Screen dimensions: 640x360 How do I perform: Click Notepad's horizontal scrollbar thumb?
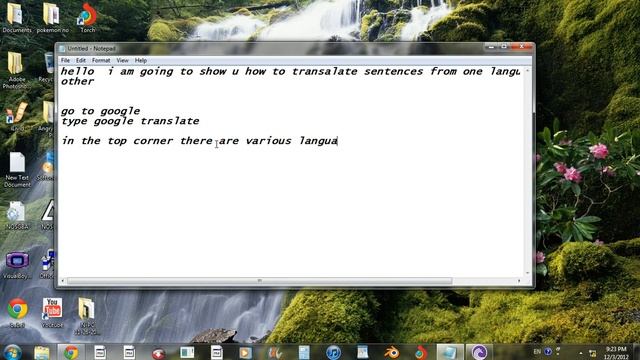[x=260, y=281]
